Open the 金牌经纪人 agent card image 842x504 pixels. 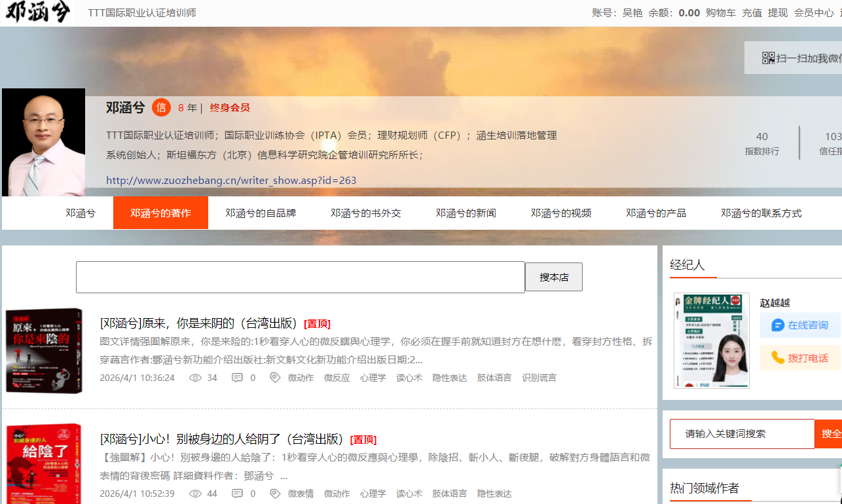711,340
